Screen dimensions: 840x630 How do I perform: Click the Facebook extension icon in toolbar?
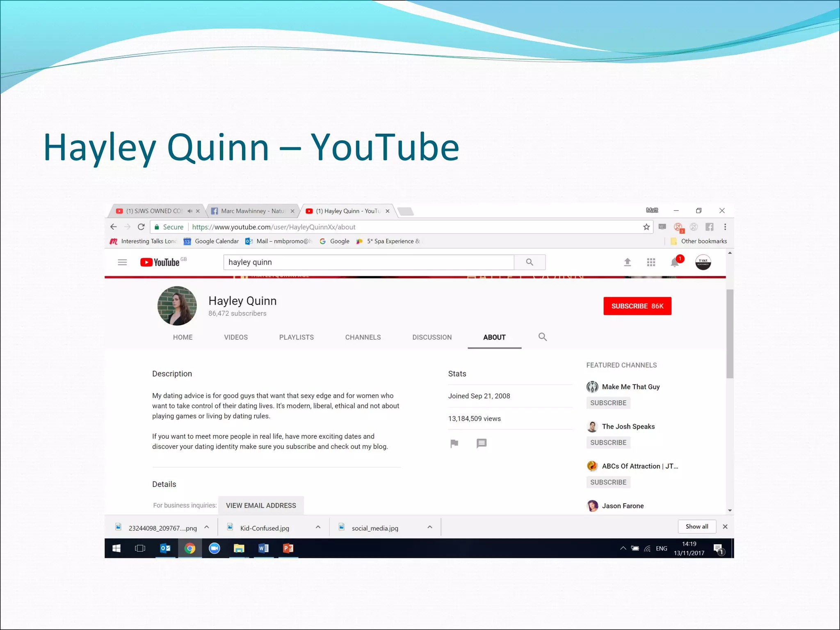710,227
